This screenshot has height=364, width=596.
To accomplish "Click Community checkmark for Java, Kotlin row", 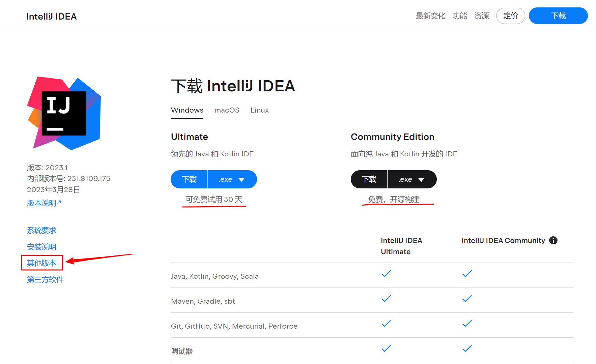I will pyautogui.click(x=467, y=274).
